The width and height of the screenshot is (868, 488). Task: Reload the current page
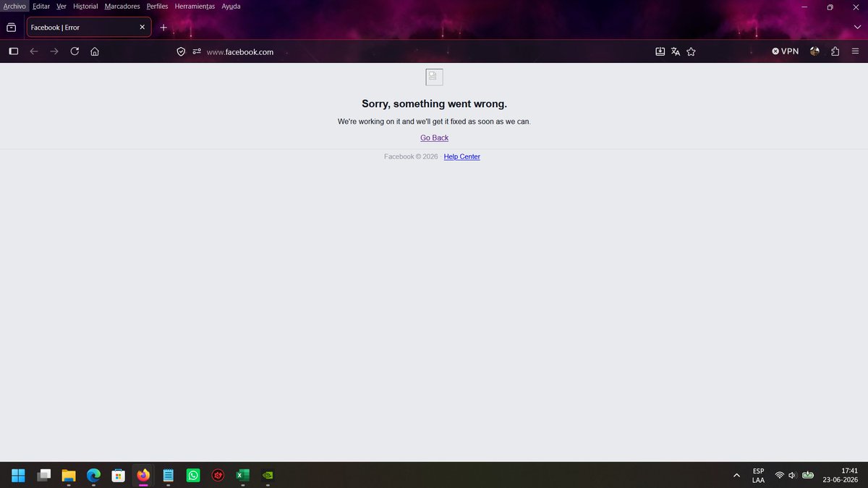point(75,51)
